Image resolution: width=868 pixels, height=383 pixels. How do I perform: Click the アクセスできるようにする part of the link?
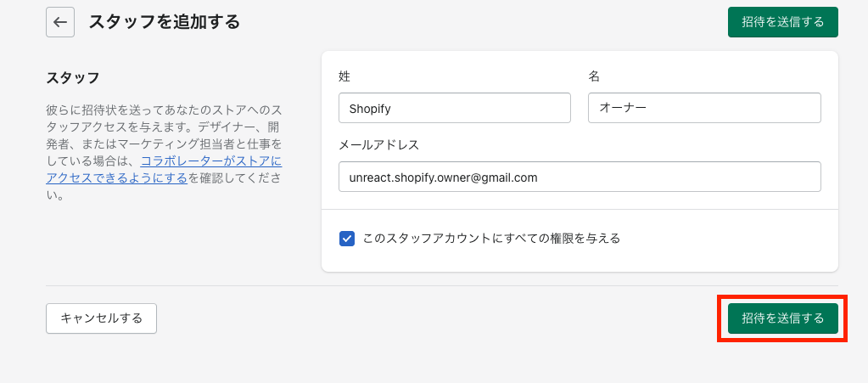click(117, 178)
